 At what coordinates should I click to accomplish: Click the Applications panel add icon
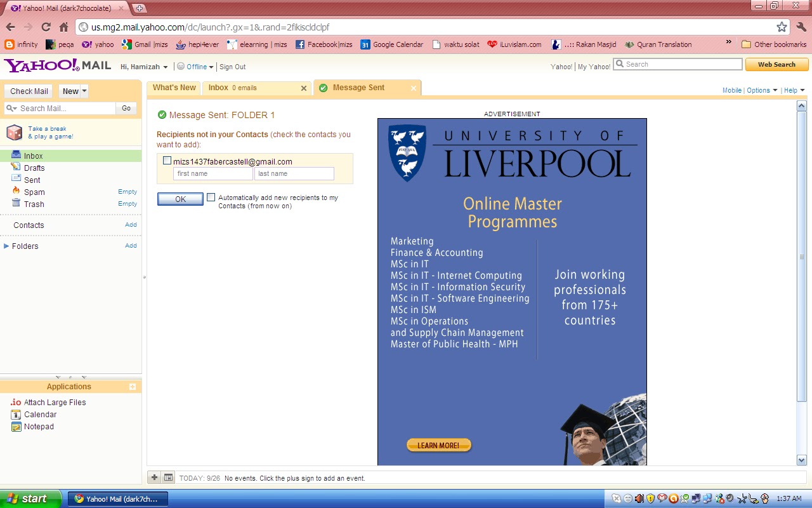[133, 387]
